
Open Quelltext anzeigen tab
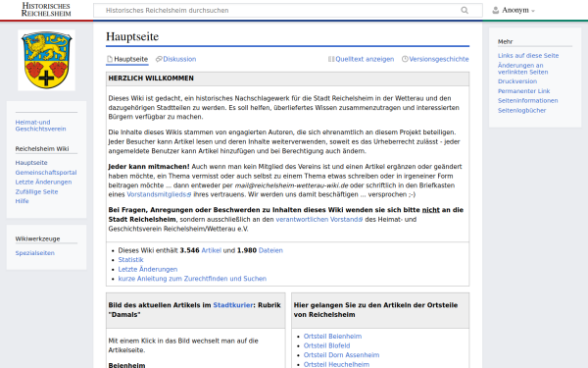click(x=361, y=59)
